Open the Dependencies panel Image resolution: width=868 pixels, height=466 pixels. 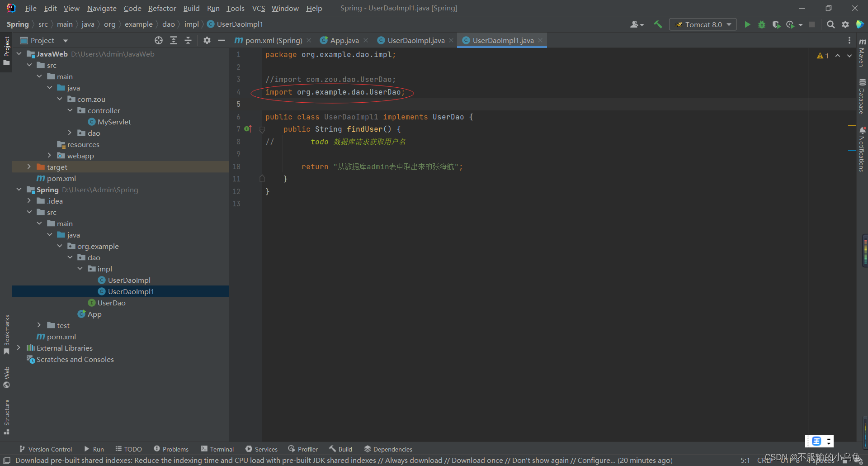click(388, 449)
